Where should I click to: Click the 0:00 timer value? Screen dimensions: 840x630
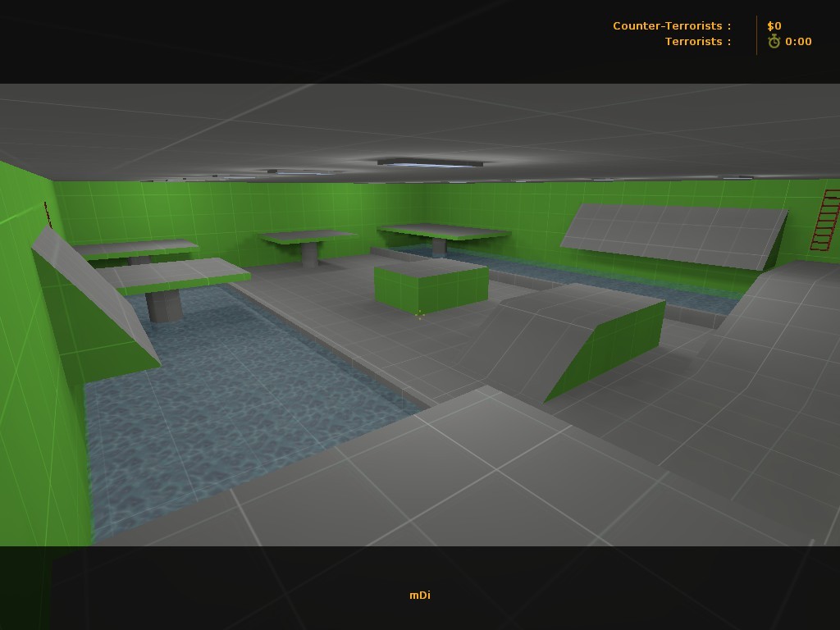(798, 41)
